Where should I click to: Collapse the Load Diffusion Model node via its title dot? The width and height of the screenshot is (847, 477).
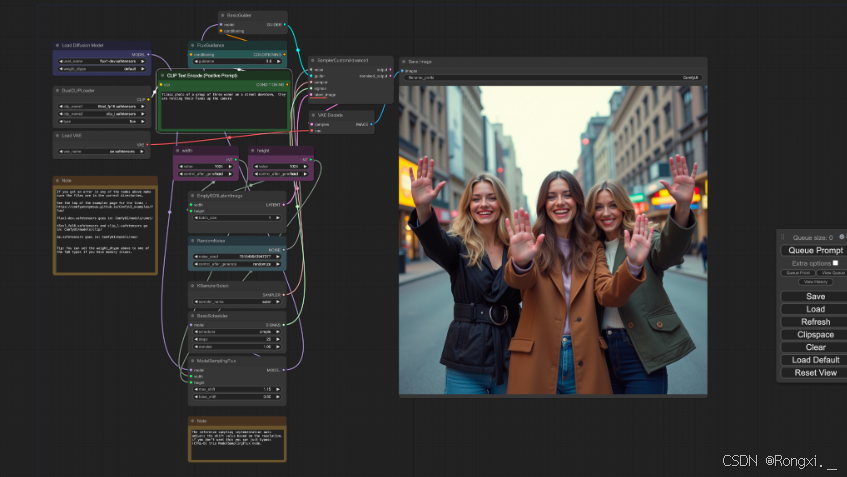pos(57,45)
